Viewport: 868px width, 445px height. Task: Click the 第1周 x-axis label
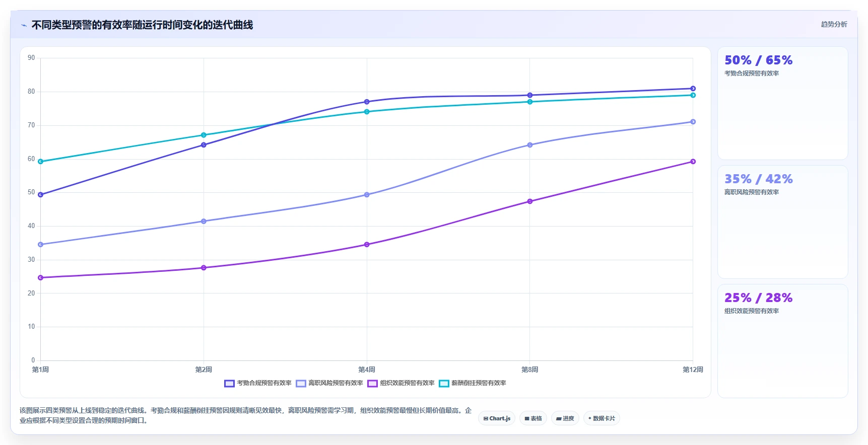coord(41,369)
